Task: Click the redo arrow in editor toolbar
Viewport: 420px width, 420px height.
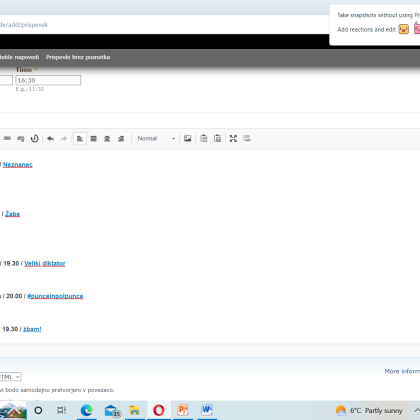Action: (64, 138)
